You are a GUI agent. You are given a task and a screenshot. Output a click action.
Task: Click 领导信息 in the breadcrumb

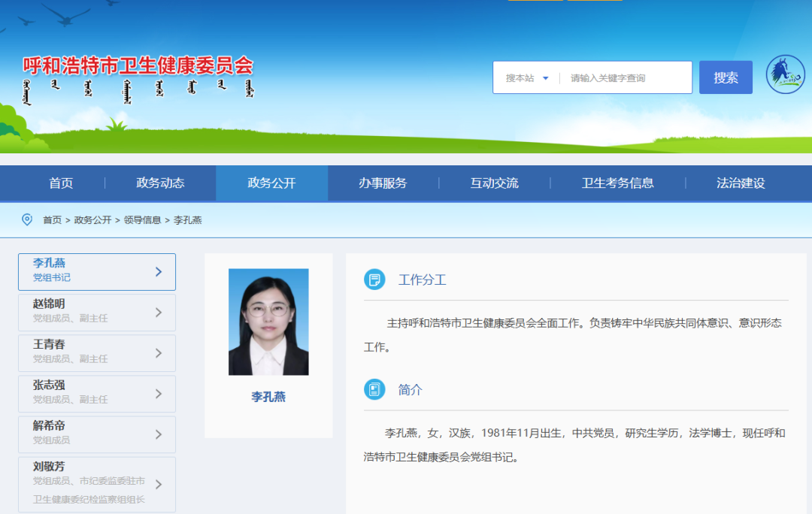click(x=142, y=220)
